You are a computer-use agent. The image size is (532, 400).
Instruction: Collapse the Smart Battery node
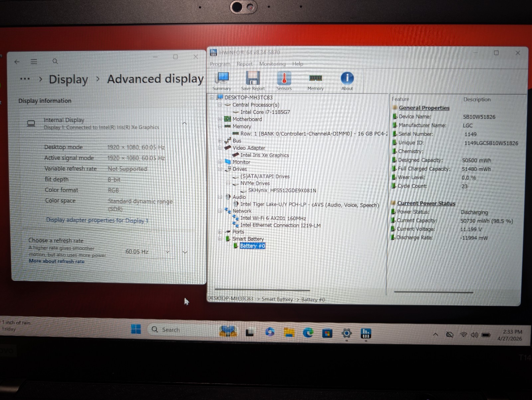[219, 239]
